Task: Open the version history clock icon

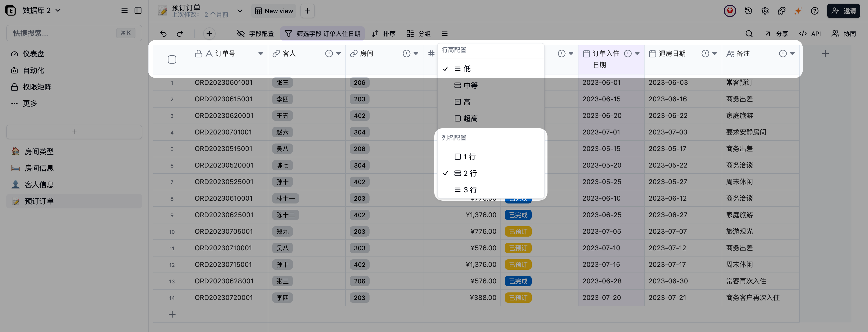Action: coord(748,11)
